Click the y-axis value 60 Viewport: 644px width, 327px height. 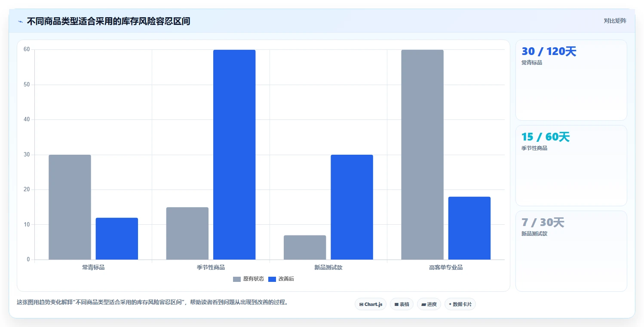[x=27, y=49]
